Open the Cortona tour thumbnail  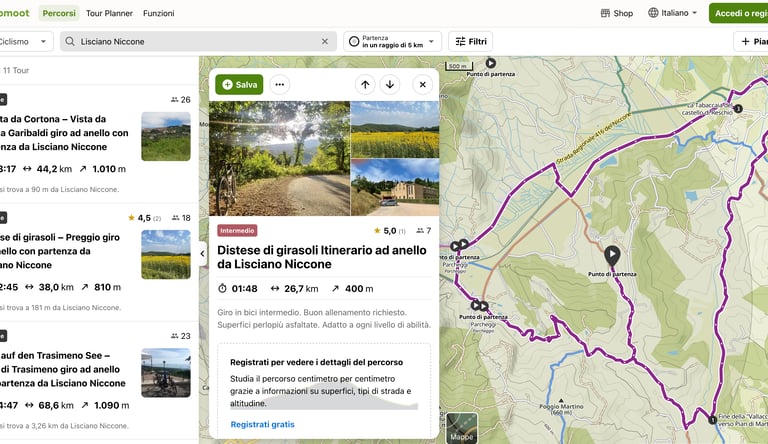[166, 136]
